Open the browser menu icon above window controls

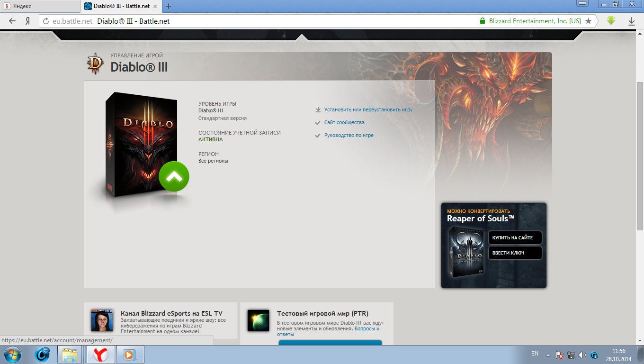[x=582, y=3]
